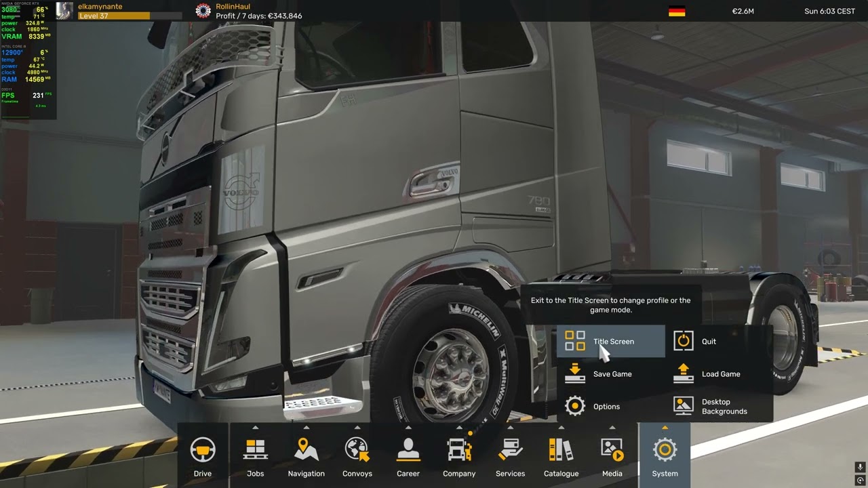Click the RollinHaul company name

233,6
